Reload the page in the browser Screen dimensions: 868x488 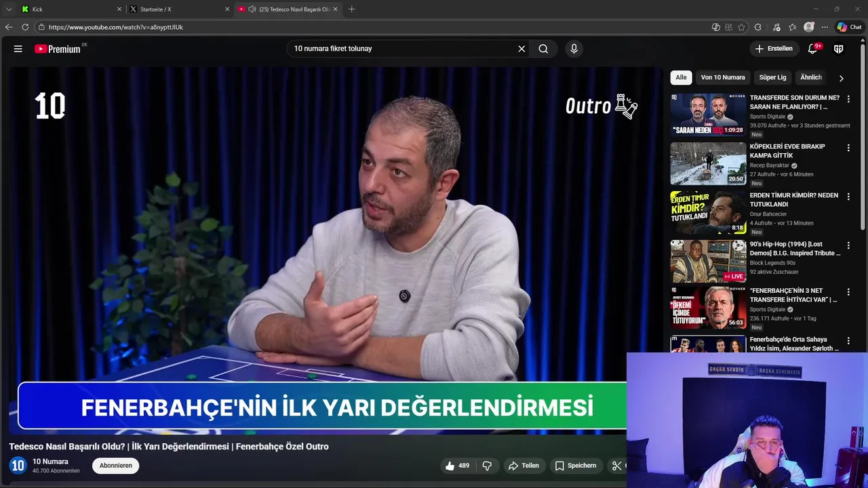click(25, 27)
